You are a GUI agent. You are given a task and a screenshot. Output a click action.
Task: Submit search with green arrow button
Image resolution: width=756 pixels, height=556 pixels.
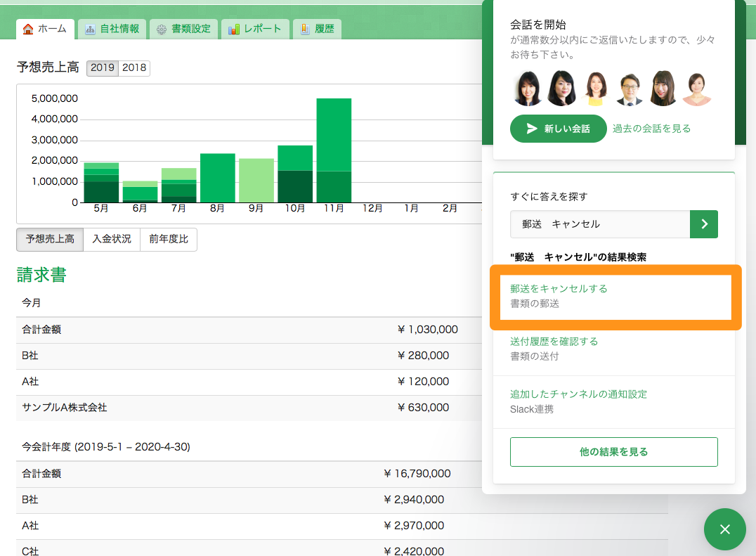704,224
